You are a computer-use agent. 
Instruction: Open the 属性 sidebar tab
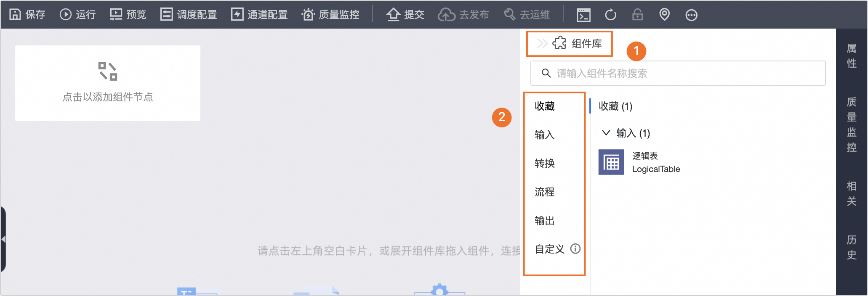[x=852, y=56]
